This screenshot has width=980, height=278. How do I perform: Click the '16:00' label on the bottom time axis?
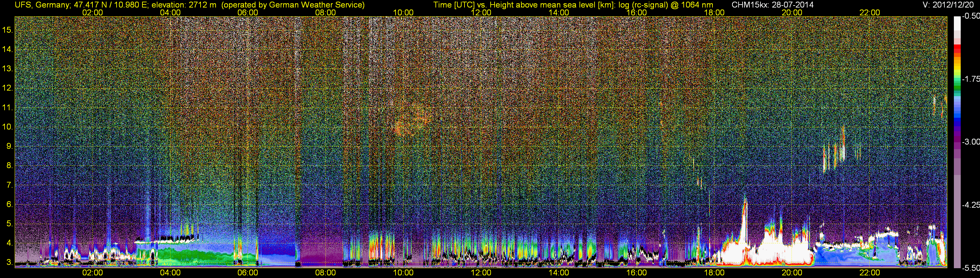(636, 273)
